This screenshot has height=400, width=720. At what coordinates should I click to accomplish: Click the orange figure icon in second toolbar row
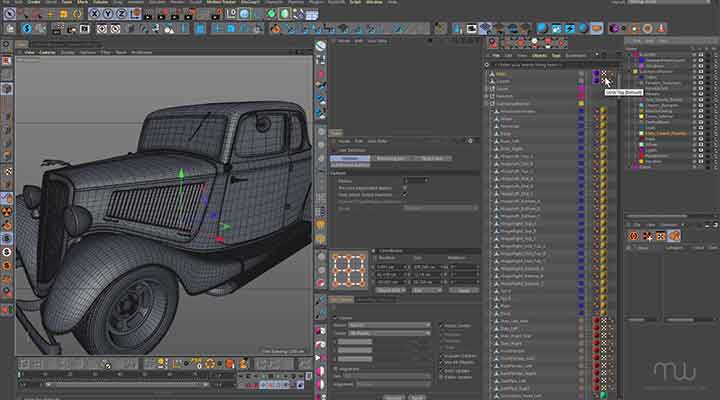(275, 28)
